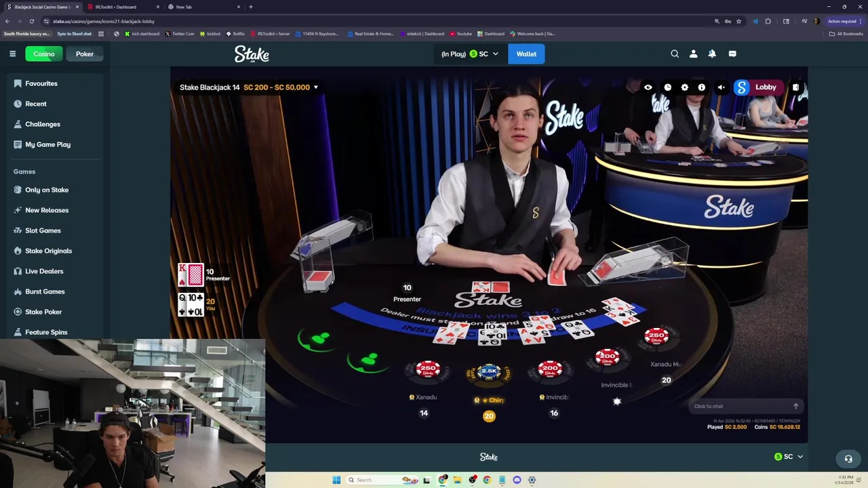
Task: Open Burst Games category
Action: point(45,291)
